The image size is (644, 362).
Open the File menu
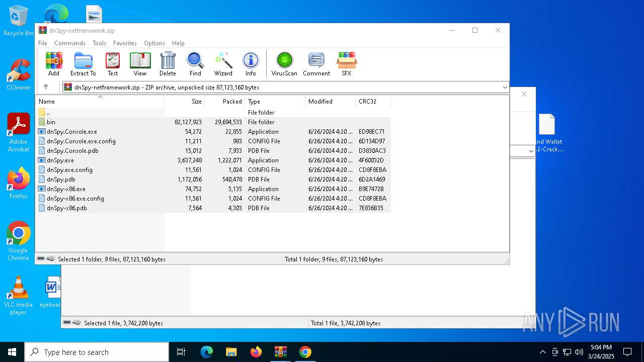43,43
